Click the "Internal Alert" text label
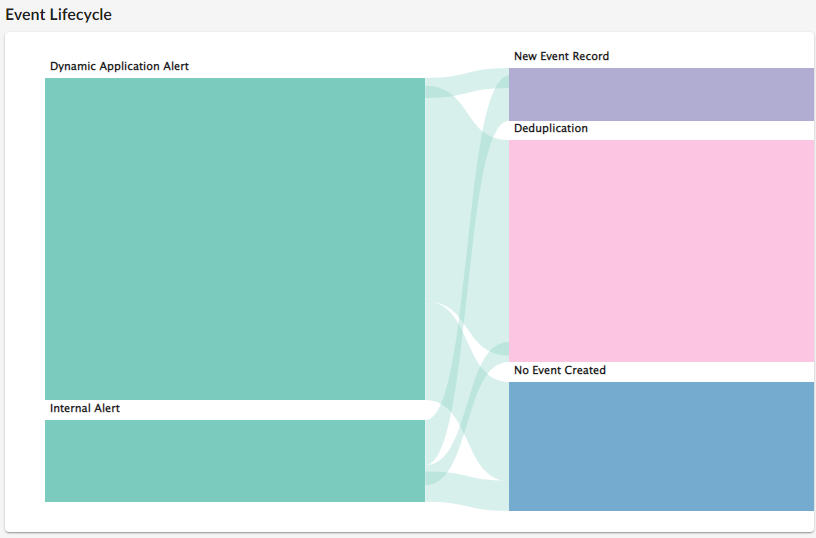 85,408
